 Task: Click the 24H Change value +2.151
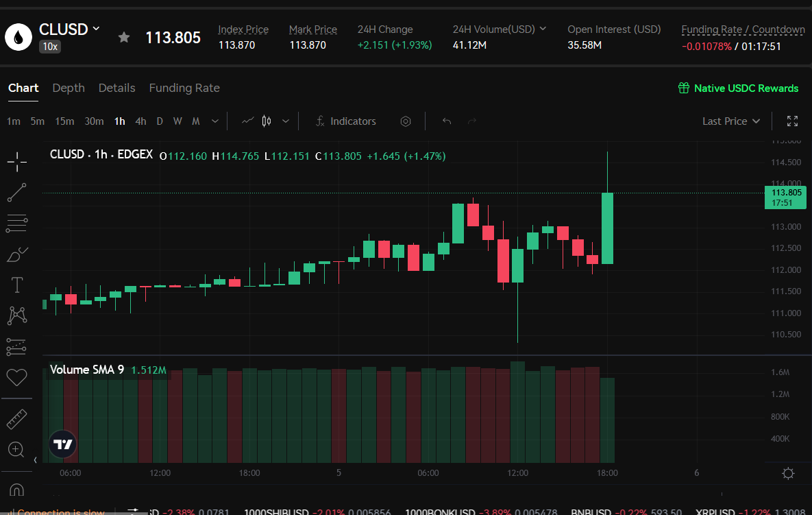click(x=395, y=45)
